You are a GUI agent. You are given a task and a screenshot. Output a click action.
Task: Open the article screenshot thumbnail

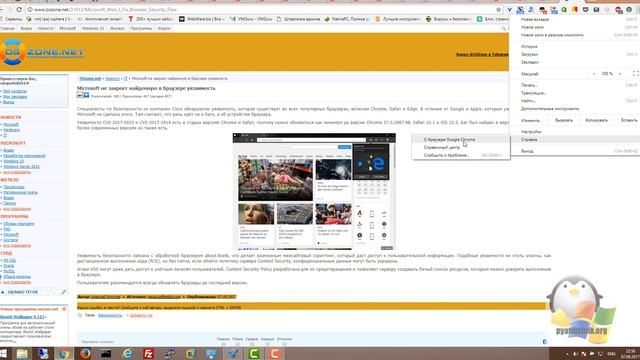[314, 191]
